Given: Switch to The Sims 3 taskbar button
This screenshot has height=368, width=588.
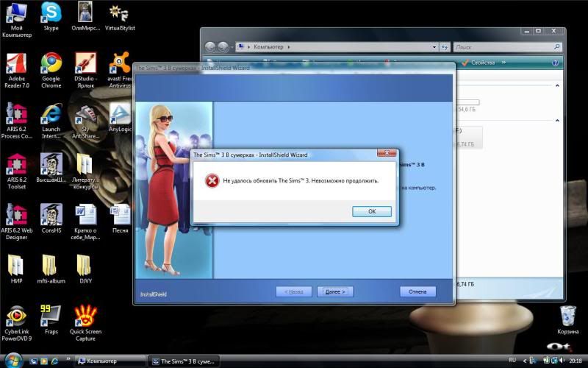Looking at the screenshot, I should (x=184, y=361).
